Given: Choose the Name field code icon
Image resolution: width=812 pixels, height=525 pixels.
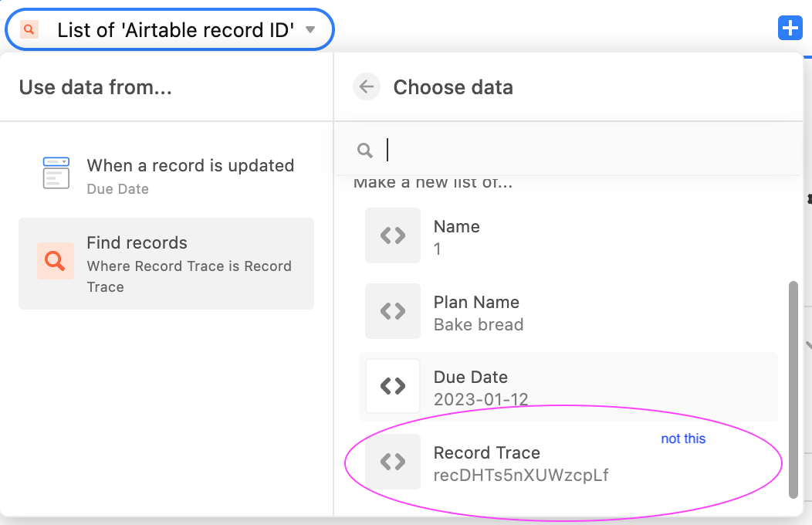Looking at the screenshot, I should click(x=393, y=235).
